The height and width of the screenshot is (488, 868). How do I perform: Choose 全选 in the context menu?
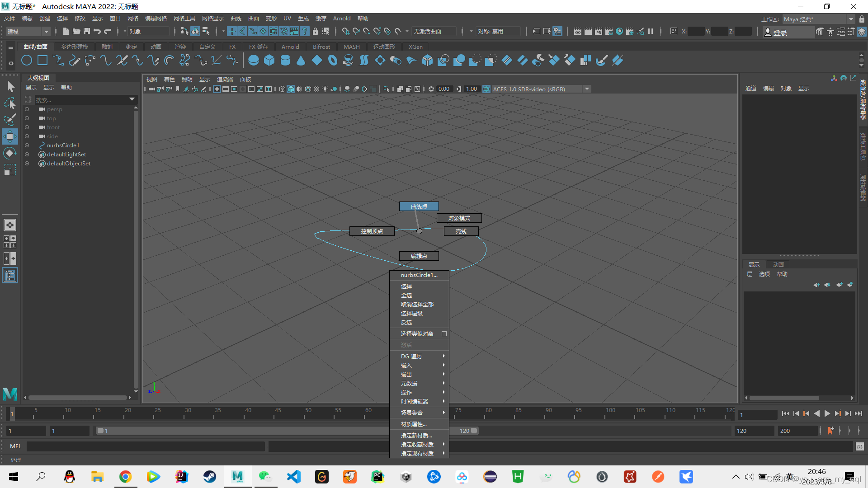[x=406, y=296]
